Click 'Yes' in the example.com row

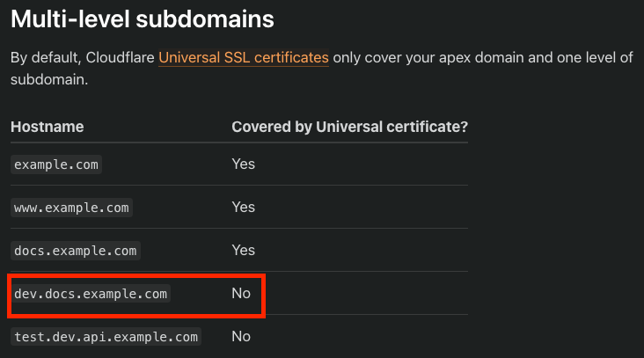click(x=243, y=164)
